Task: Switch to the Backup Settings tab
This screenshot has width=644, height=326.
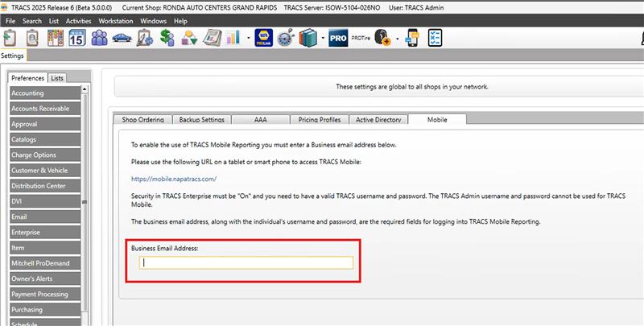Action: [x=202, y=119]
